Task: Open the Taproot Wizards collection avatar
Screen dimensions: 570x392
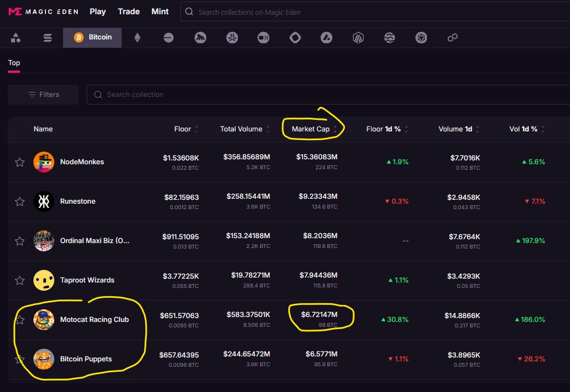Action: point(44,280)
